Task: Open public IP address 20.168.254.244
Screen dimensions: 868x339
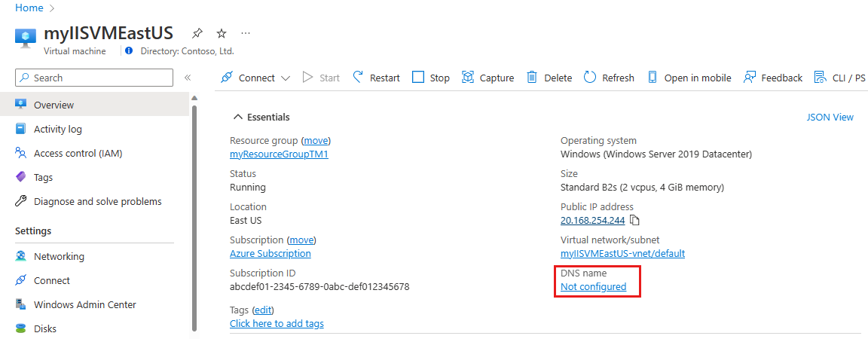Action: tap(593, 221)
